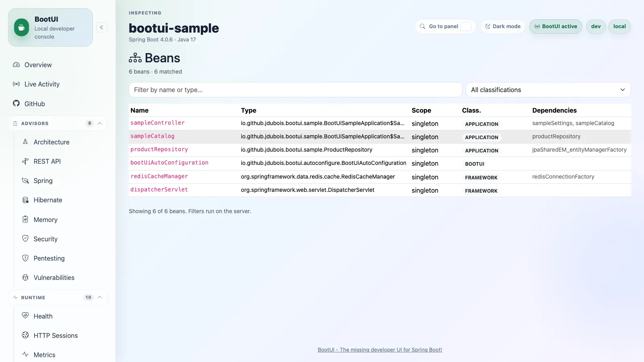Collapse the ADVISORS section
The width and height of the screenshot is (644, 362).
[100, 123]
